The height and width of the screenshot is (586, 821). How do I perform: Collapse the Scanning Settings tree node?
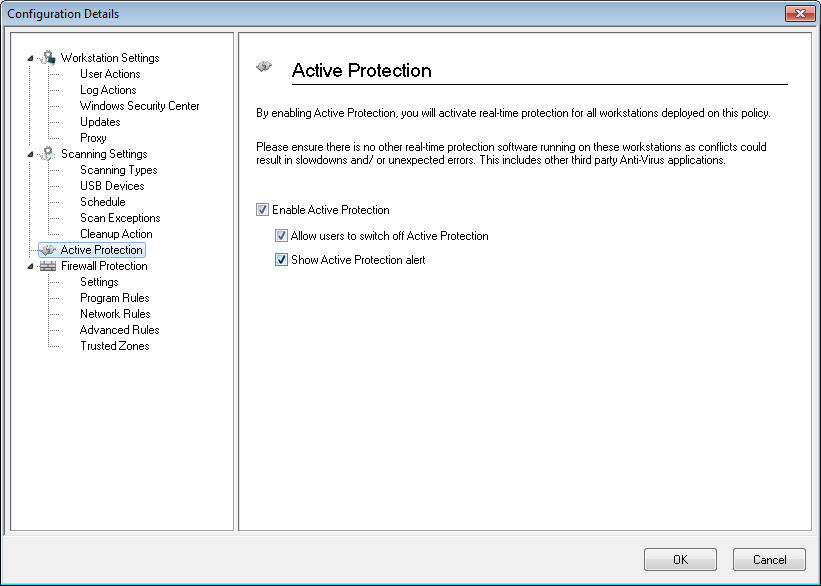point(30,154)
